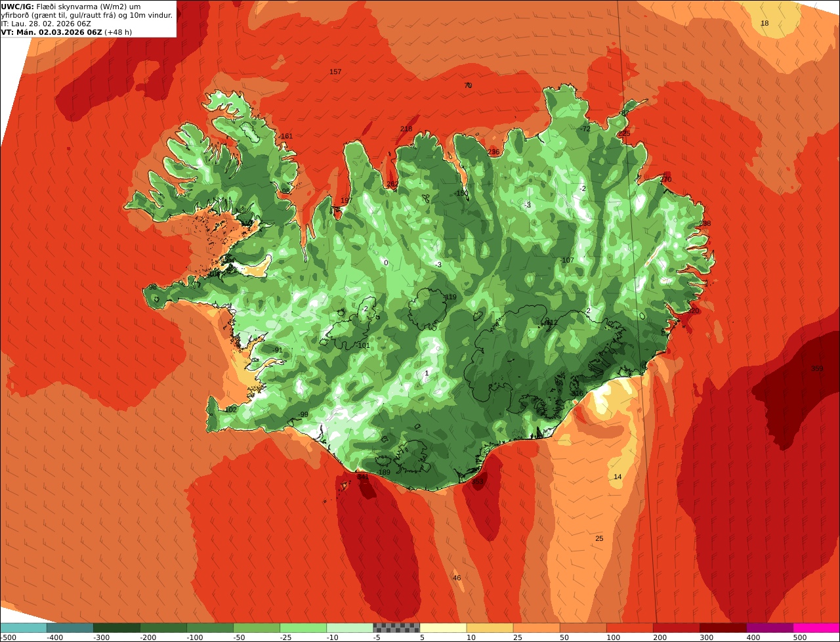Click the legend label "-400"

(x=55, y=637)
